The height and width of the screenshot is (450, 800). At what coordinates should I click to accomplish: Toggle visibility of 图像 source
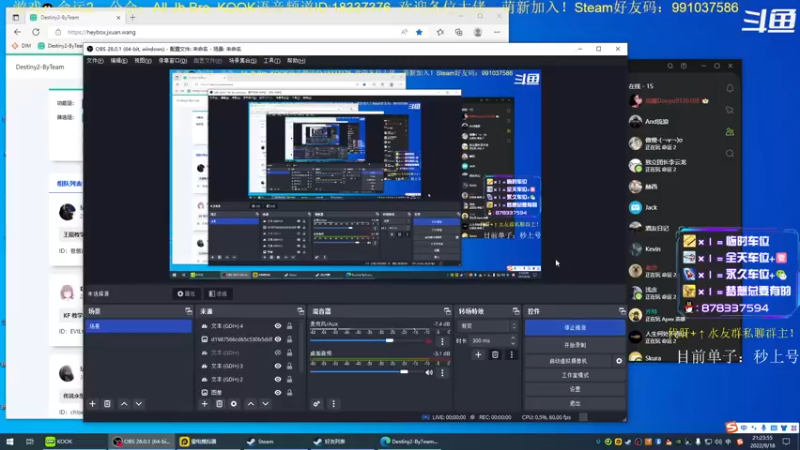pyautogui.click(x=278, y=392)
